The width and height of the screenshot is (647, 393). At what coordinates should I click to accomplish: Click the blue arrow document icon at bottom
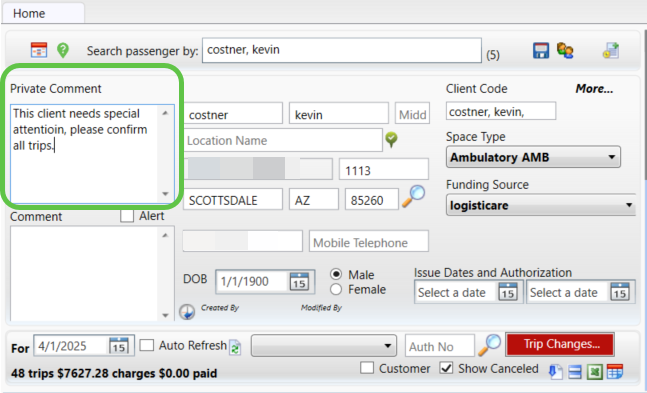click(555, 372)
